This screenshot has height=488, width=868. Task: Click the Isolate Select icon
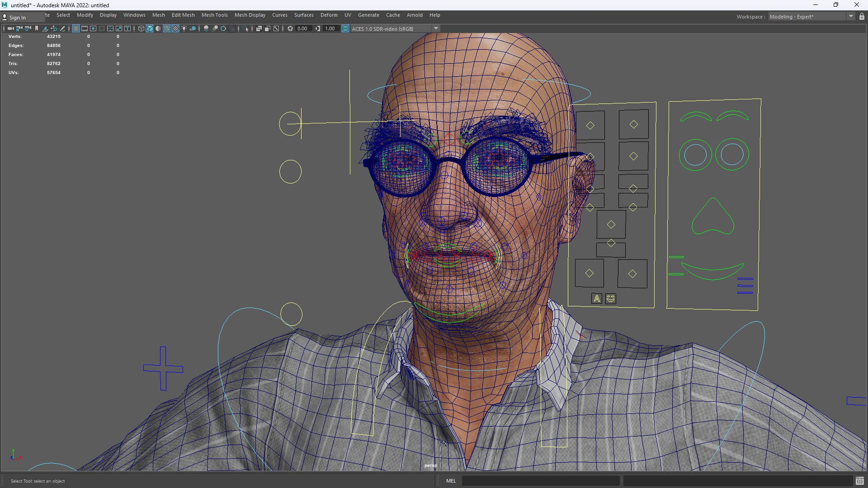[x=245, y=28]
